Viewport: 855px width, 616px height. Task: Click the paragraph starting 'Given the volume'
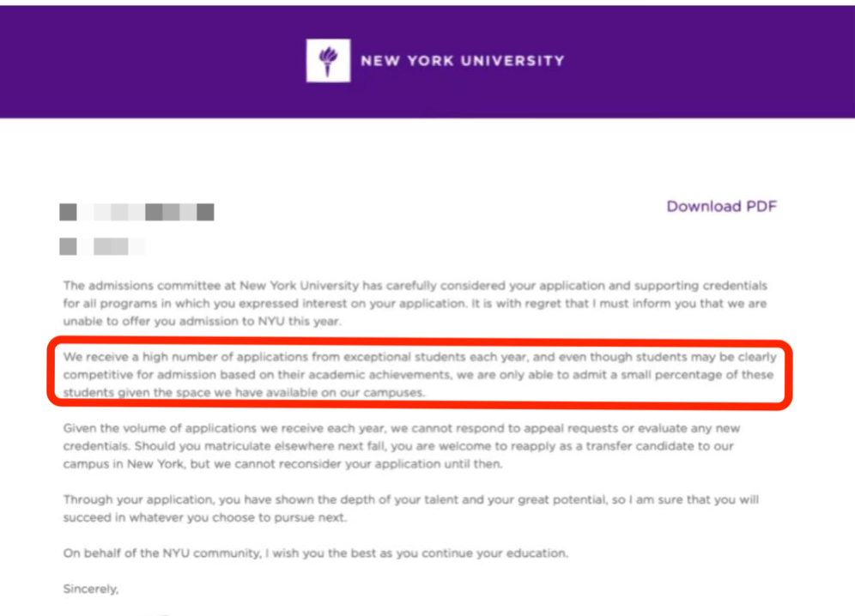tap(402, 446)
